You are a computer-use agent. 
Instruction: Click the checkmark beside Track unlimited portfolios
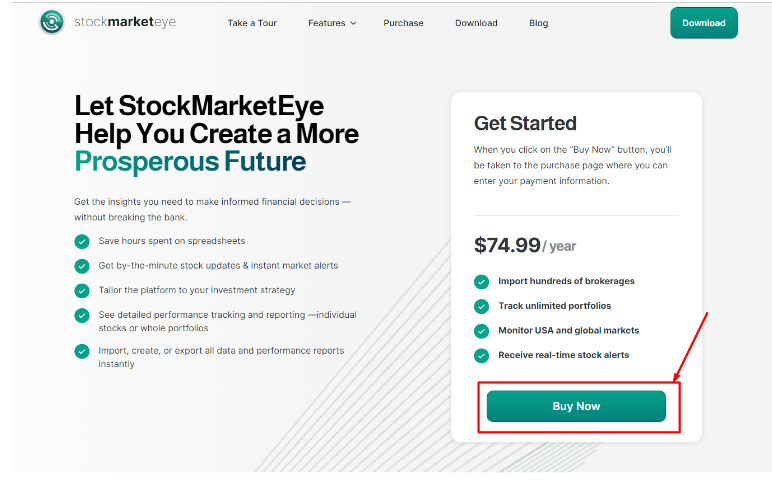[482, 306]
